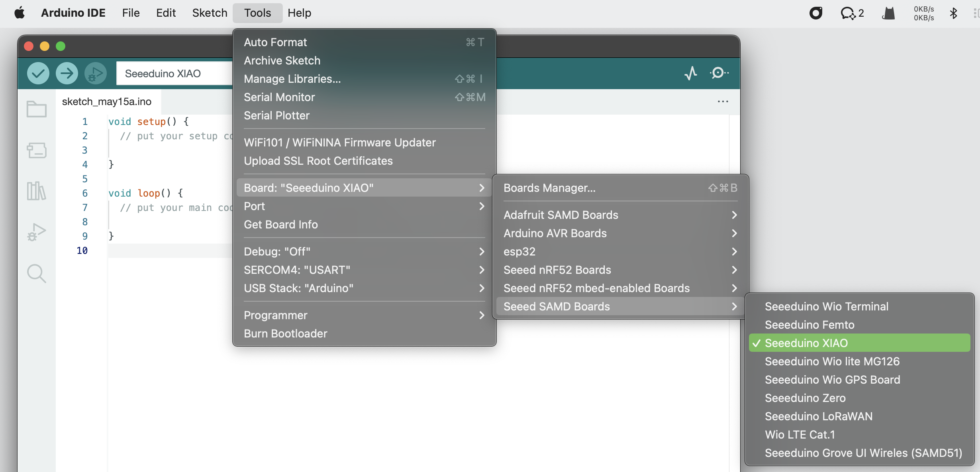
Task: Expand the Adafruit SAMD Boards submenu
Action: [x=620, y=215]
